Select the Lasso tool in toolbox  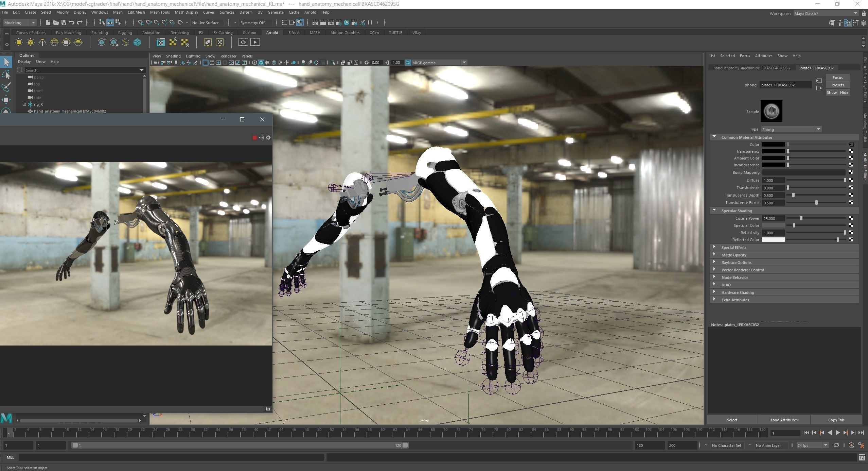(6, 75)
